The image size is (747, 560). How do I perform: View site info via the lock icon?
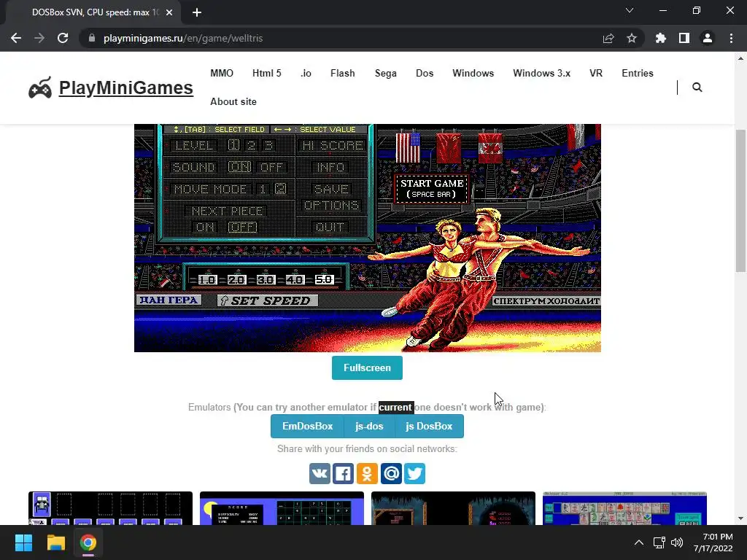point(92,38)
